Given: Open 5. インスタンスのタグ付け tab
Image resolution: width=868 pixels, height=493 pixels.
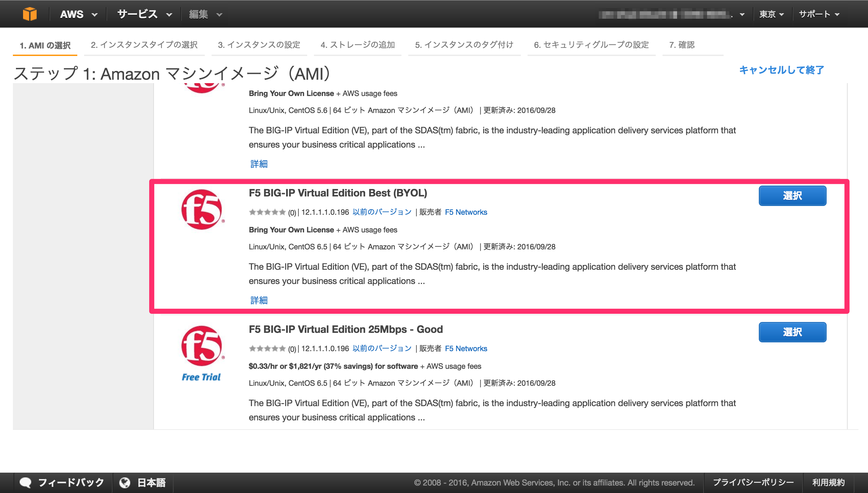Looking at the screenshot, I should pyautogui.click(x=464, y=45).
